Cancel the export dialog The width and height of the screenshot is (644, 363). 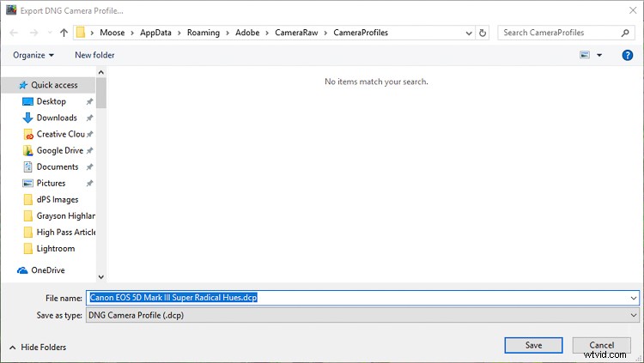(x=602, y=345)
